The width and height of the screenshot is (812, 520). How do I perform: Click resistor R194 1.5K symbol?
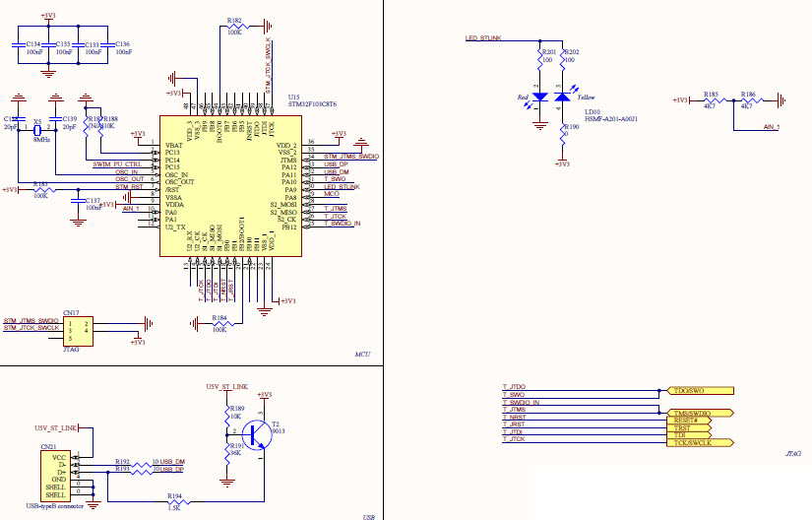174,502
